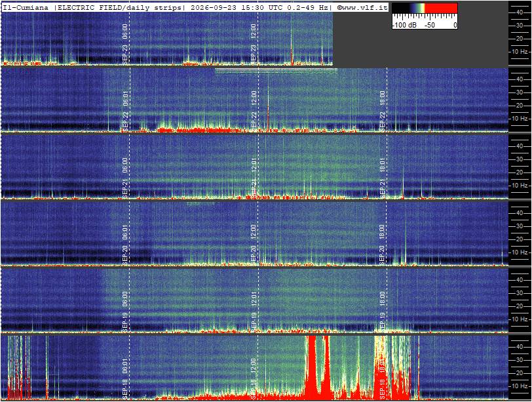The height and width of the screenshot is (402, 532).
Task: Click the dB color scale gradient bar
Action: 425,8
